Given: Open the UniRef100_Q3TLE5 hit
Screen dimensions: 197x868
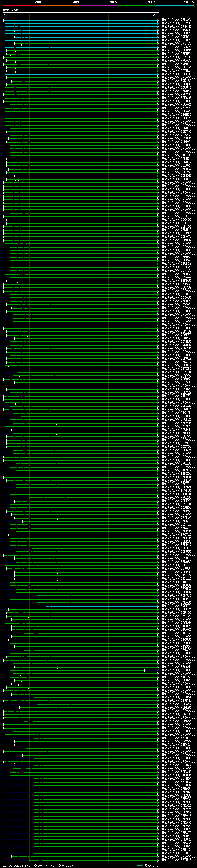Looking at the screenshot, I should click(176, 216).
